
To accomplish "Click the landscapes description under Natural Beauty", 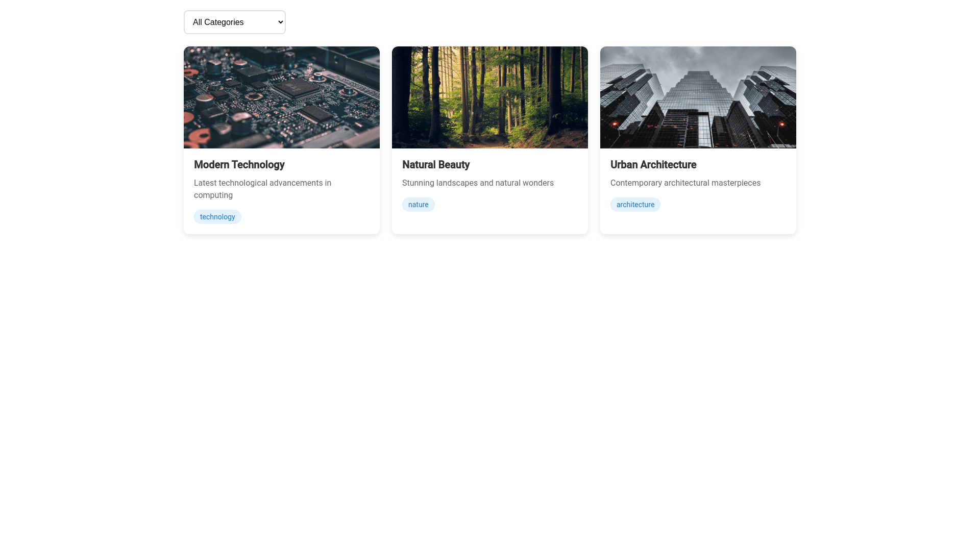I will click(478, 183).
